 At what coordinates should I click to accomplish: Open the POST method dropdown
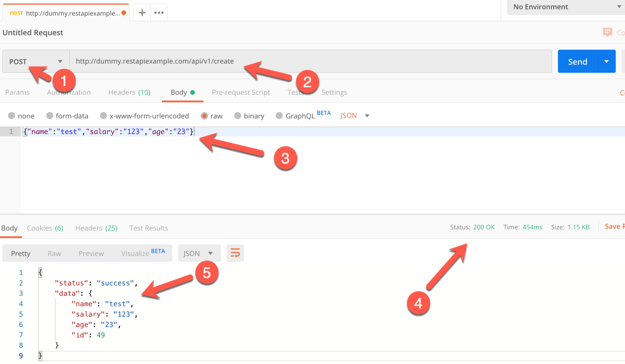36,62
